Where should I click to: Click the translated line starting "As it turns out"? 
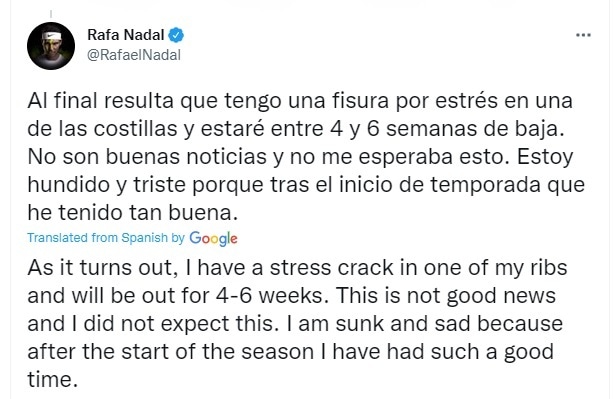(297, 268)
